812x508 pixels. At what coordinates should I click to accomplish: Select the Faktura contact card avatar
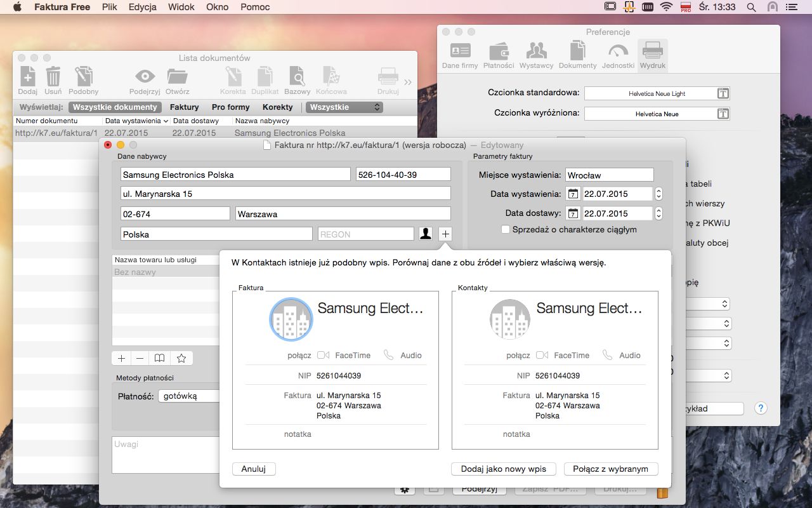pyautogui.click(x=291, y=319)
